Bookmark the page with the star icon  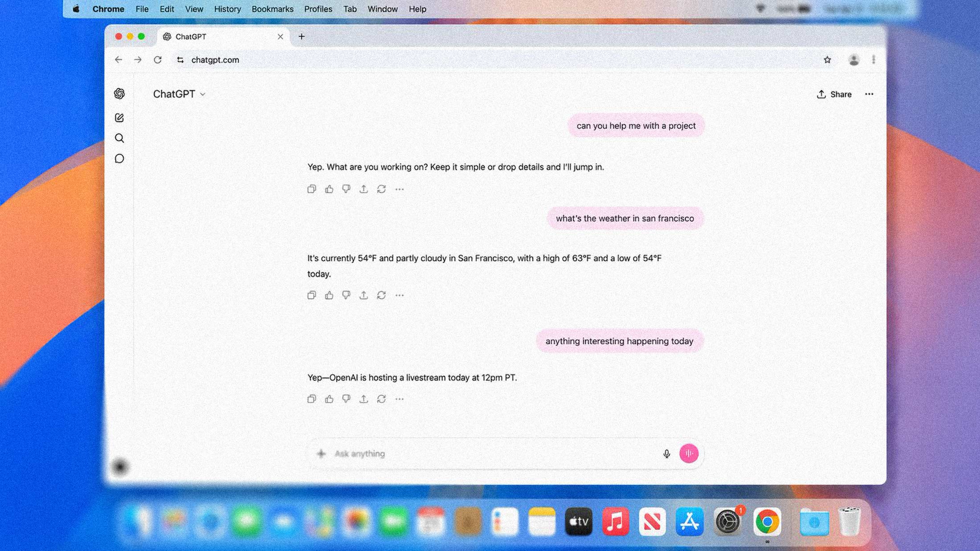(x=828, y=59)
